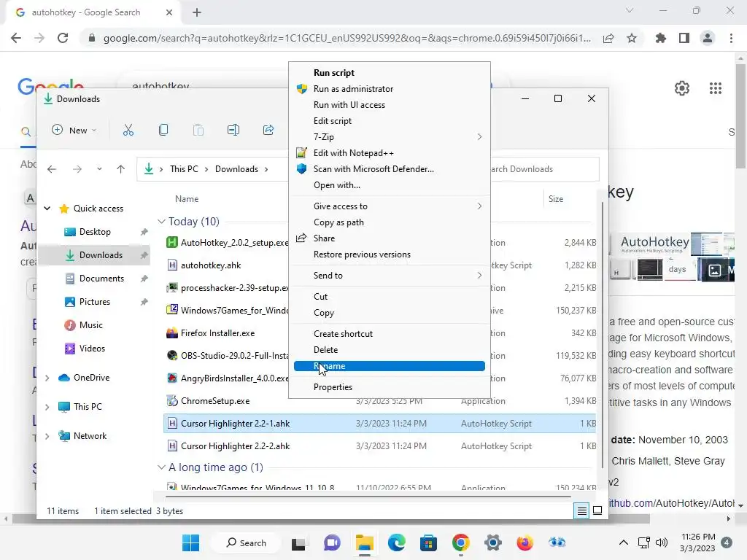Open Google settings gear icon
The image size is (747, 560).
click(682, 88)
